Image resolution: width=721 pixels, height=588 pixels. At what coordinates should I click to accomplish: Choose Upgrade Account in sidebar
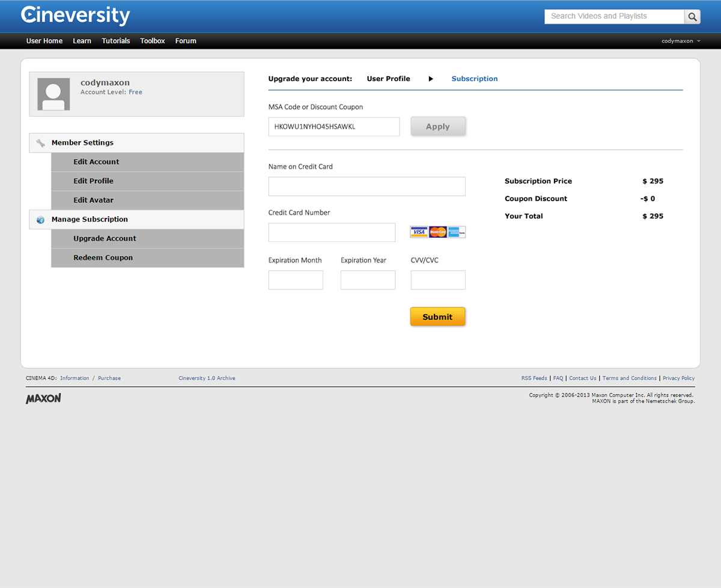click(148, 238)
